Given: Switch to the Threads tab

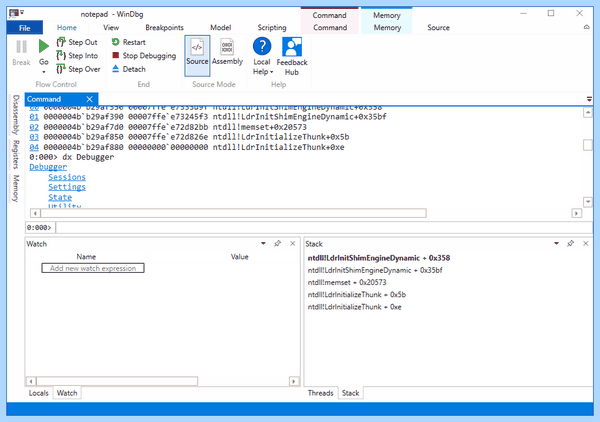Looking at the screenshot, I should click(321, 393).
